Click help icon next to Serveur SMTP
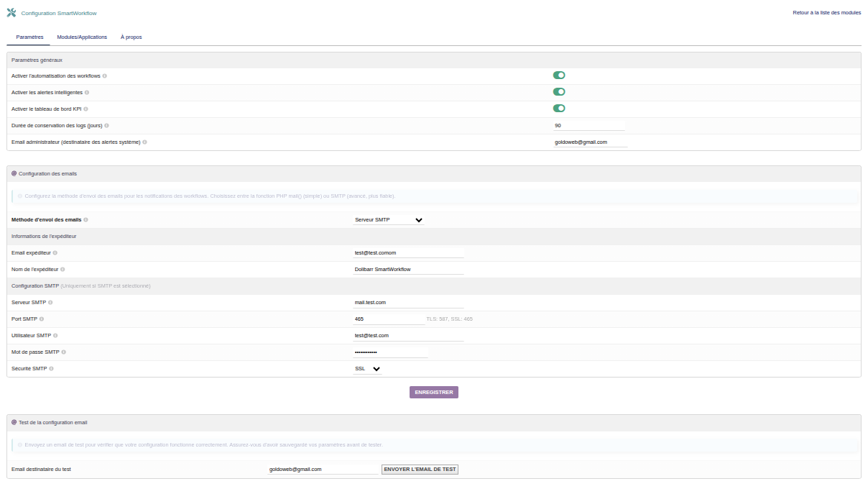The height and width of the screenshot is (494, 868). coord(50,302)
